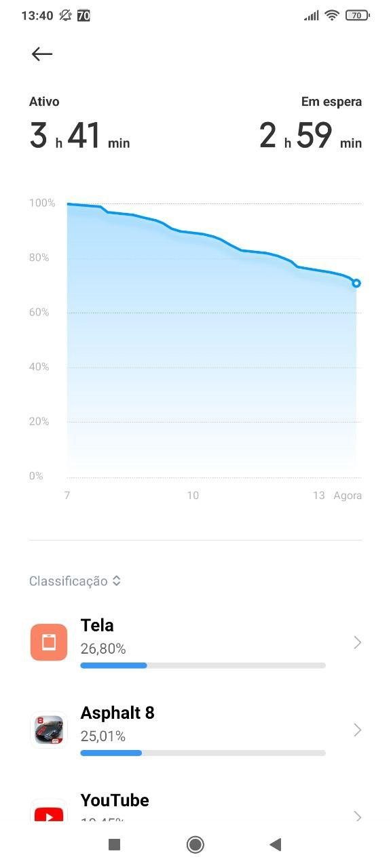This screenshot has height=868, width=391.
Task: Tap the Android home navigation button
Action: point(195,844)
